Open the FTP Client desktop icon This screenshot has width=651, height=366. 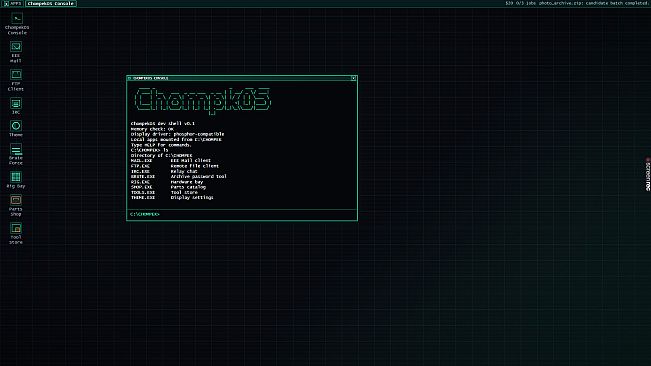tap(16, 81)
